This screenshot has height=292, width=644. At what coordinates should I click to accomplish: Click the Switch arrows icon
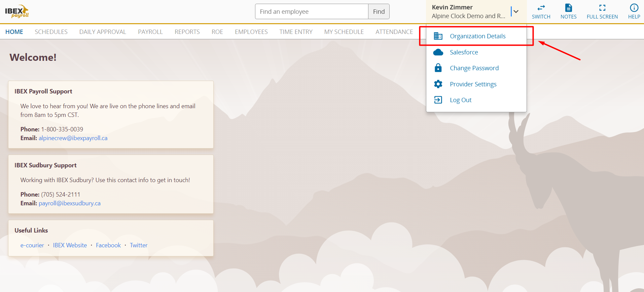(x=541, y=8)
